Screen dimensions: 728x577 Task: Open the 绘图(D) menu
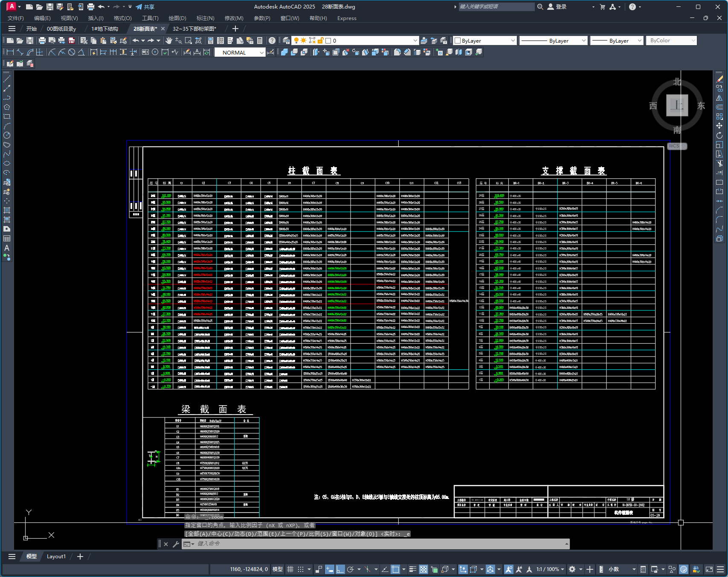click(x=177, y=18)
